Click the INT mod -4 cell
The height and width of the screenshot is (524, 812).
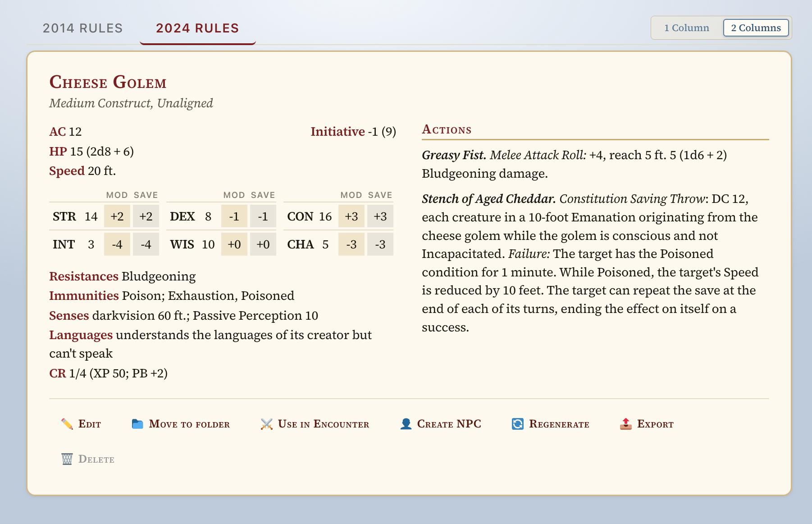[x=117, y=244]
